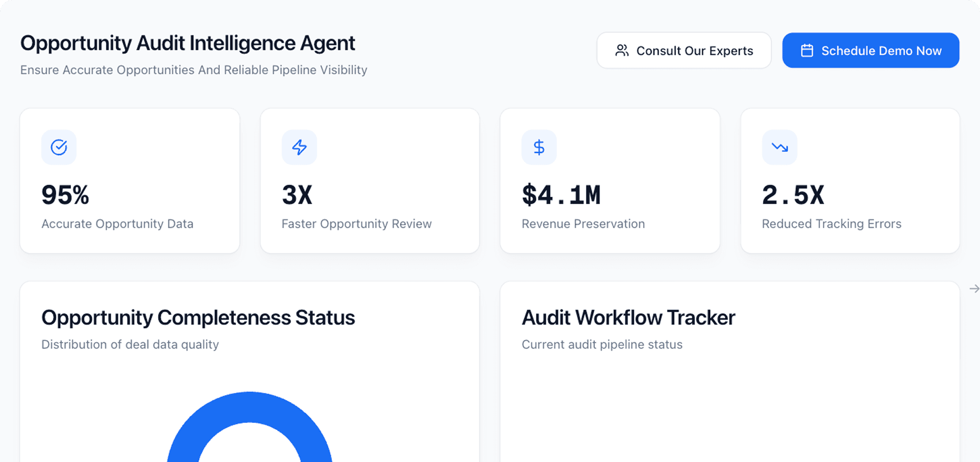Select the $4.1M metric value
Viewport: 980px width, 462px height.
click(561, 195)
